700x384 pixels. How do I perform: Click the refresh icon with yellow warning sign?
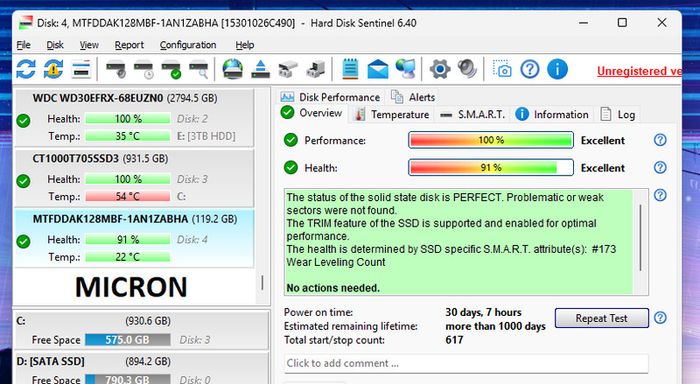(53, 70)
